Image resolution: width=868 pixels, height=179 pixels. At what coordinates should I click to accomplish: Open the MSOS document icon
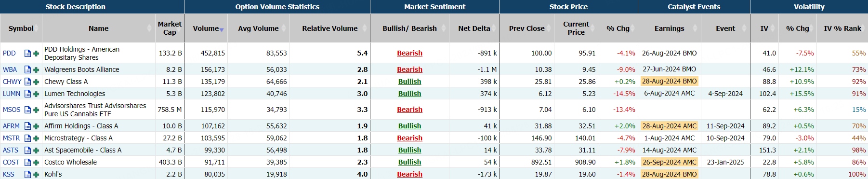(x=27, y=110)
